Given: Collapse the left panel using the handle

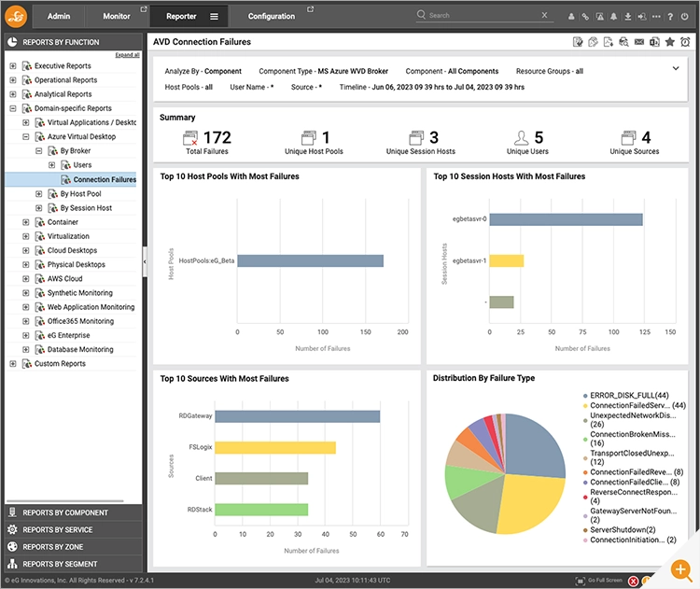Looking at the screenshot, I should 145,261.
